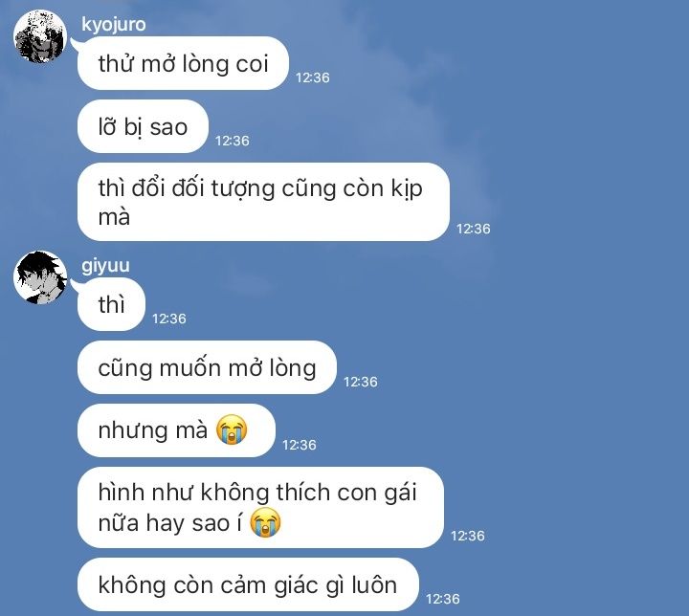Screen dimensions: 689x616
Task: Select message 'thử mở lòng coi'
Action: (x=183, y=63)
